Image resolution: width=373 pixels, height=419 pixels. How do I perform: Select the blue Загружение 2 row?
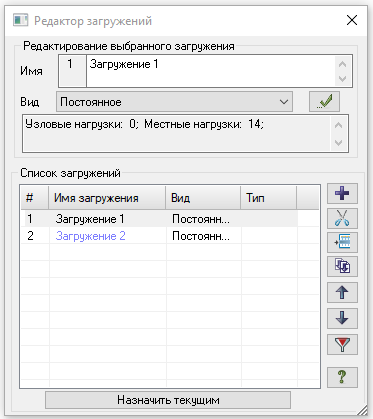[159, 236]
